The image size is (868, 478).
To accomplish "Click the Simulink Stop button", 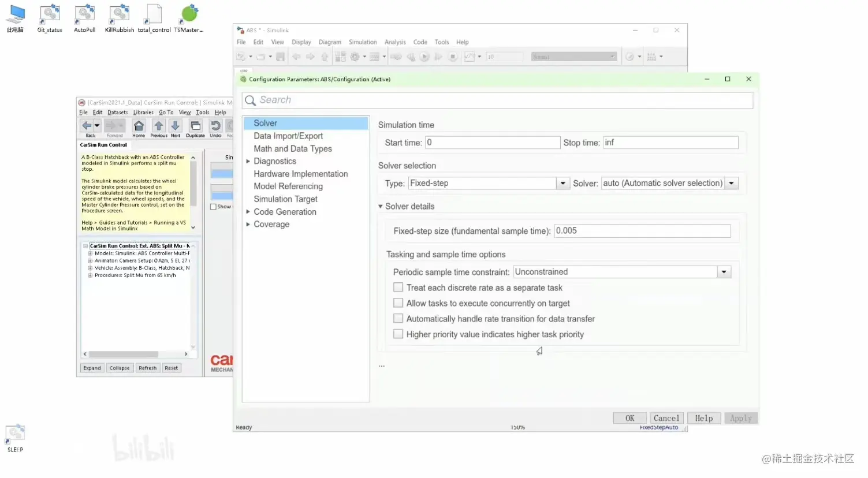I will 453,57.
